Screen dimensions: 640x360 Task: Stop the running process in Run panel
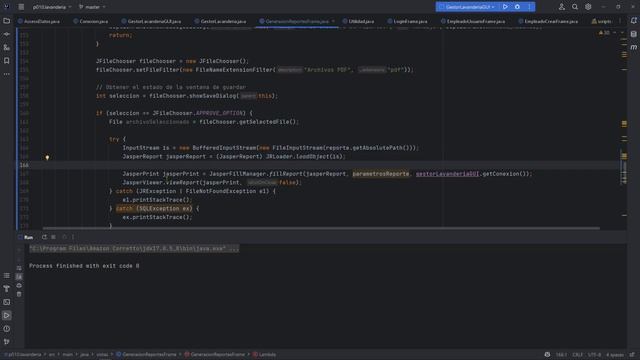click(x=53, y=237)
